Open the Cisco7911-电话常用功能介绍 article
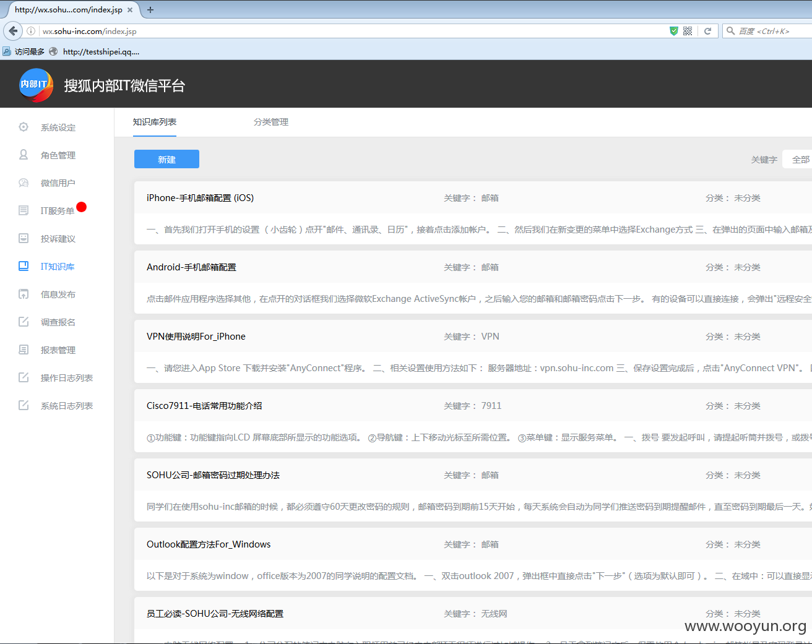Viewport: 812px width, 644px height. pyautogui.click(x=204, y=406)
